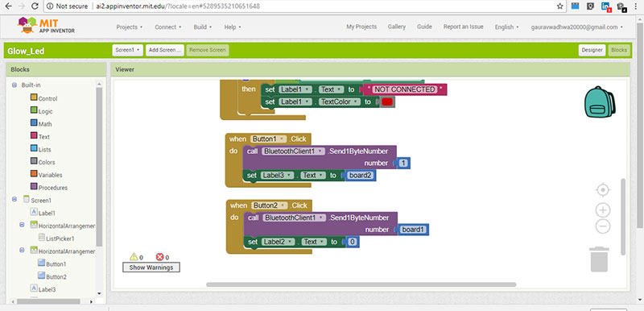Go to My Projects
The width and height of the screenshot is (644, 311).
(x=361, y=27)
